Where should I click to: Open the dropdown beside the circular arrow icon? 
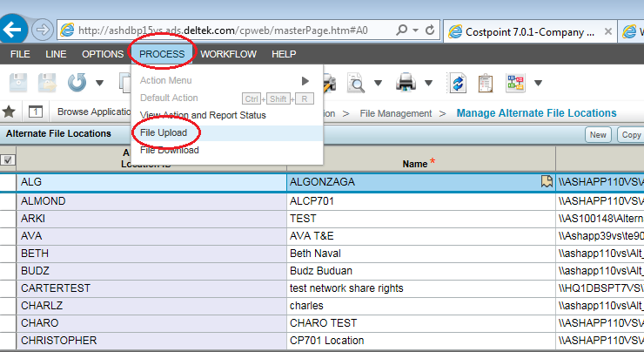click(99, 83)
